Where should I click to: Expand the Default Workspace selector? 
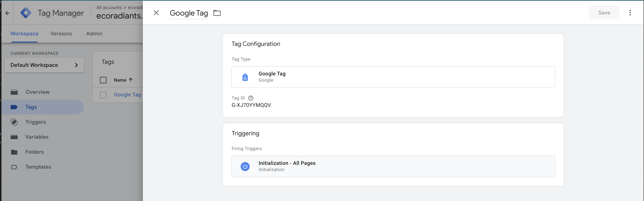click(44, 65)
